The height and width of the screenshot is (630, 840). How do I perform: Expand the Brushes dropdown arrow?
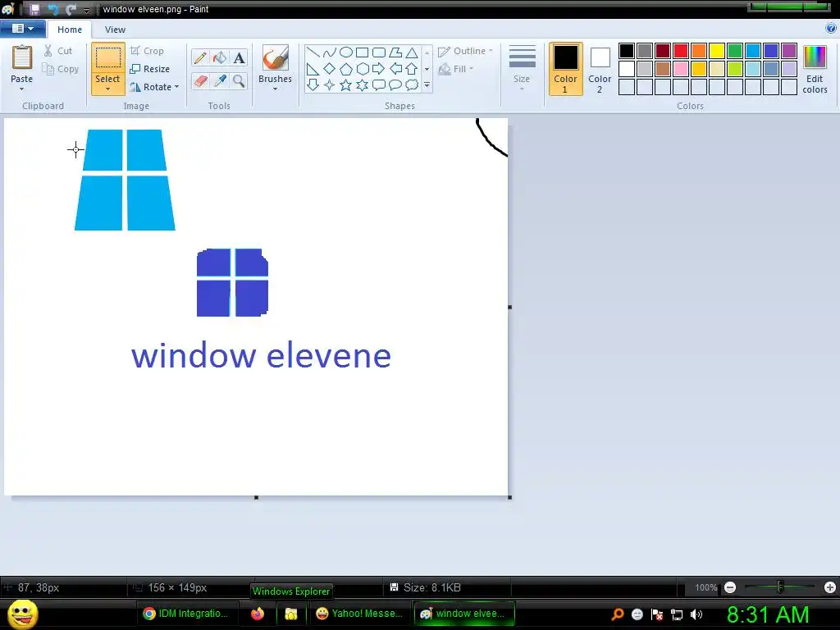(276, 89)
